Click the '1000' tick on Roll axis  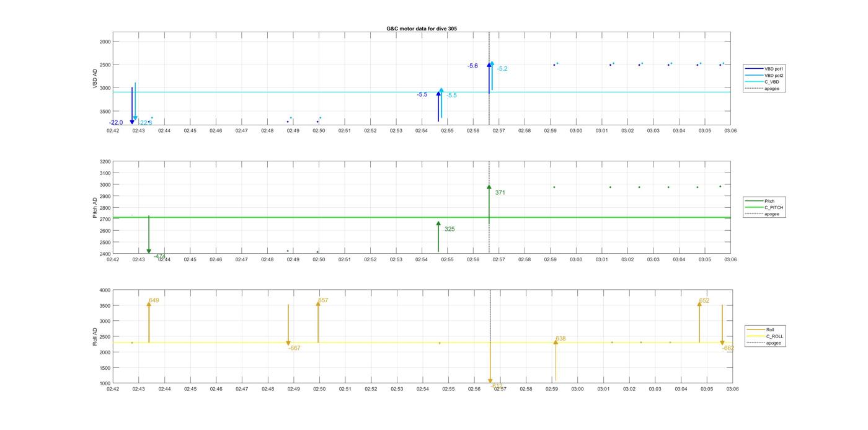104,383
